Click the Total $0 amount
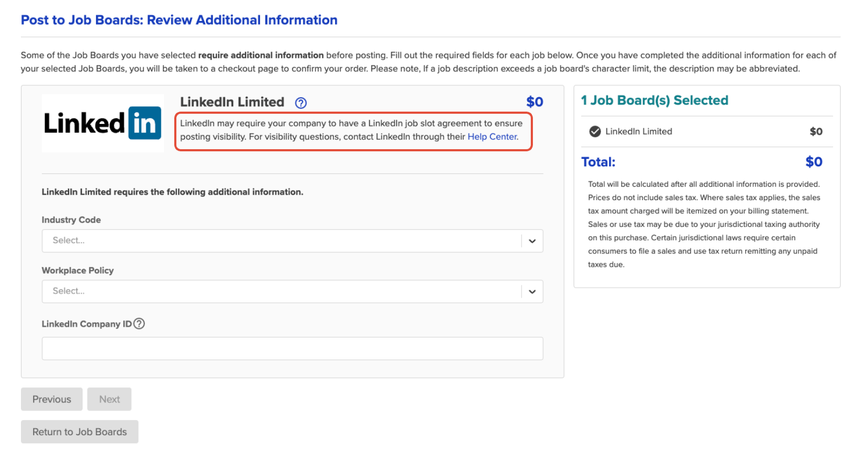The width and height of the screenshot is (868, 462). (814, 162)
